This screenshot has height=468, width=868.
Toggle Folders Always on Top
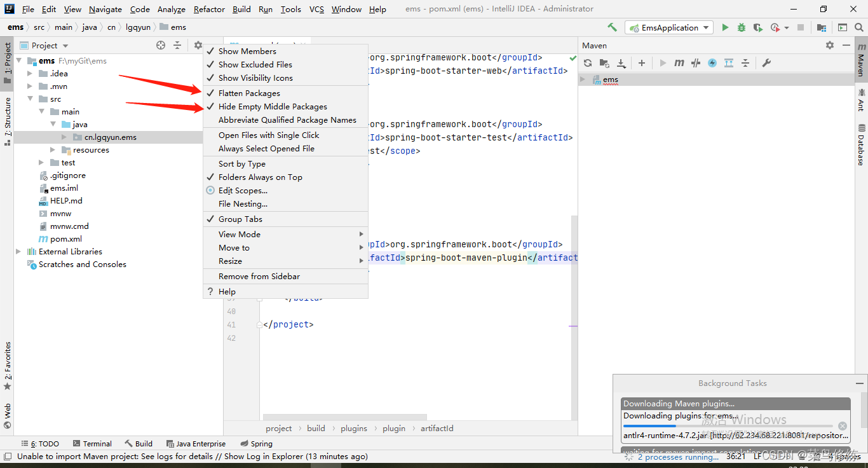point(285,177)
